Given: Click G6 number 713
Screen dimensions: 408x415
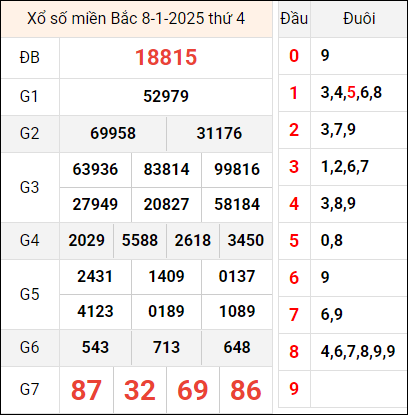Looking at the screenshot, I should coord(166,347).
